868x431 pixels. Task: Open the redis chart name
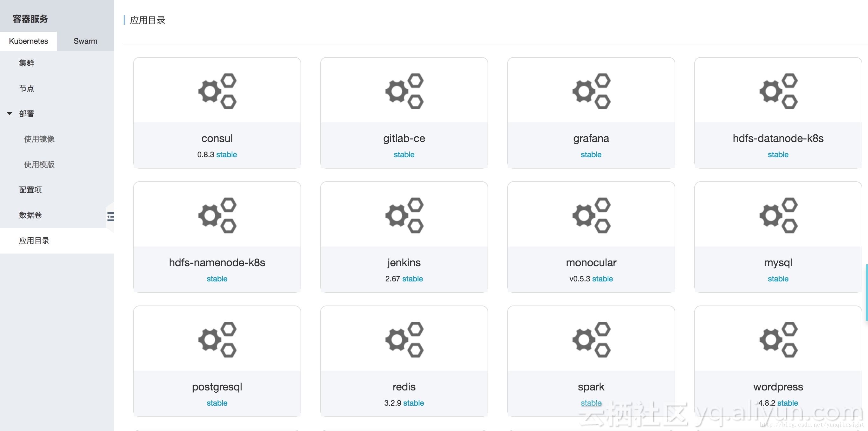point(404,387)
